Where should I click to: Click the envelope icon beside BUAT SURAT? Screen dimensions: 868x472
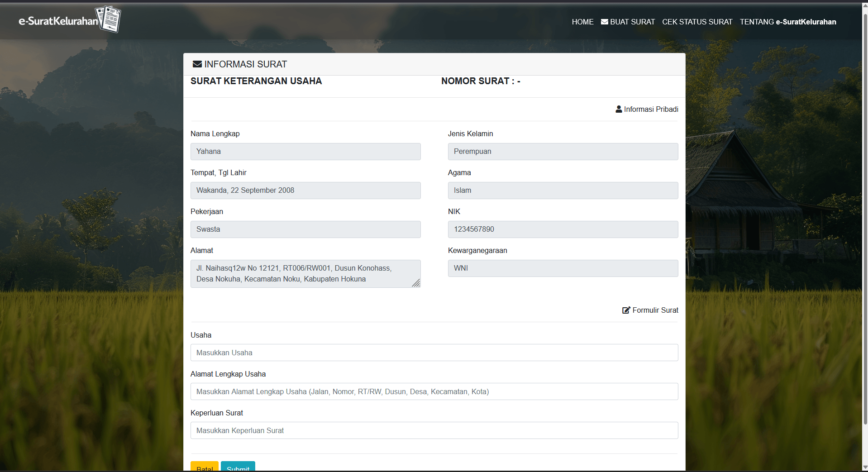[604, 22]
